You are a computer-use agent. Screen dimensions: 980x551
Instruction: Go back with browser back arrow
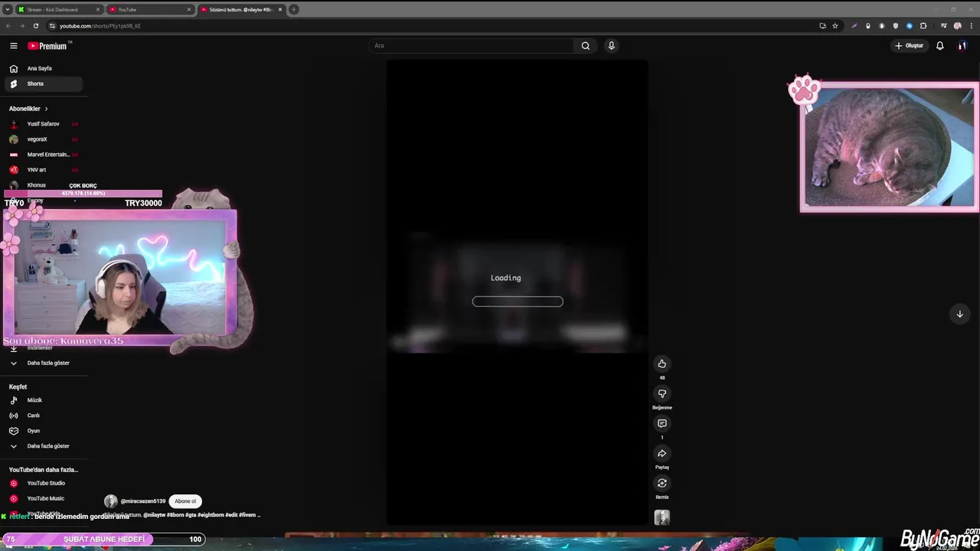coord(8,26)
